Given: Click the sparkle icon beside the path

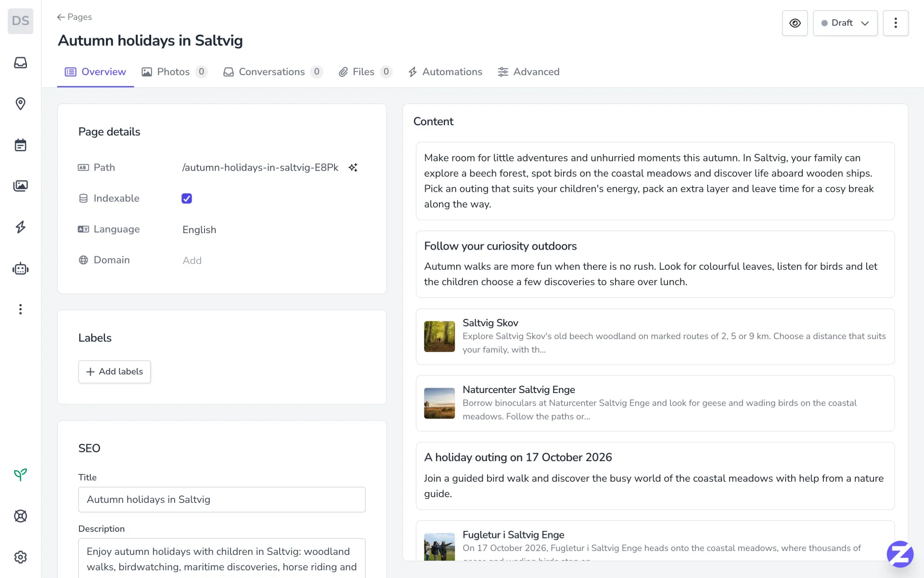Looking at the screenshot, I should (x=353, y=168).
